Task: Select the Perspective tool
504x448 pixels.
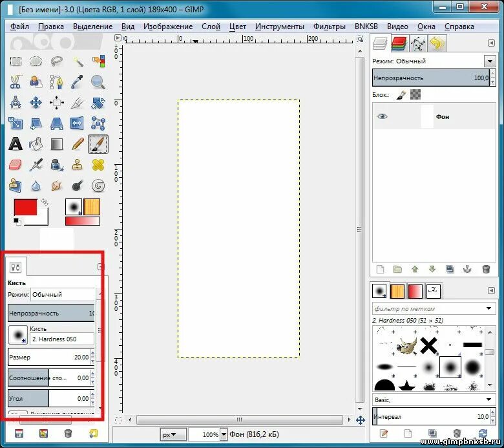Action: pos(57,123)
